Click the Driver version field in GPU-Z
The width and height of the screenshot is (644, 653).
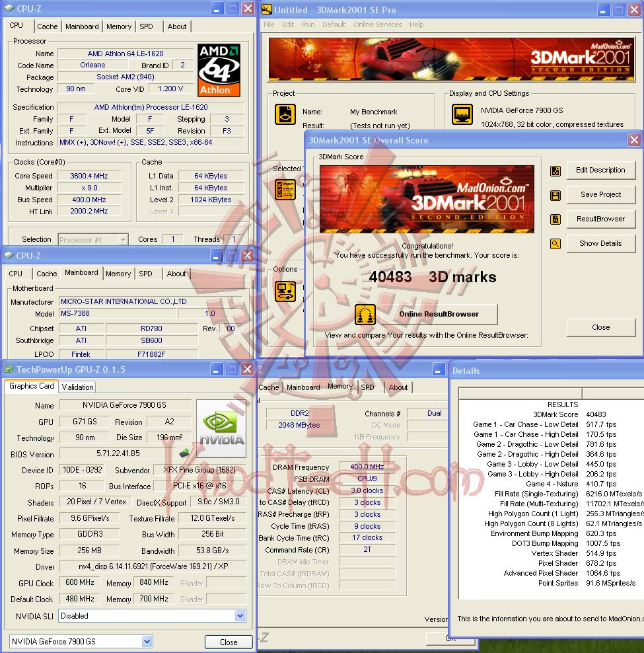153,566
